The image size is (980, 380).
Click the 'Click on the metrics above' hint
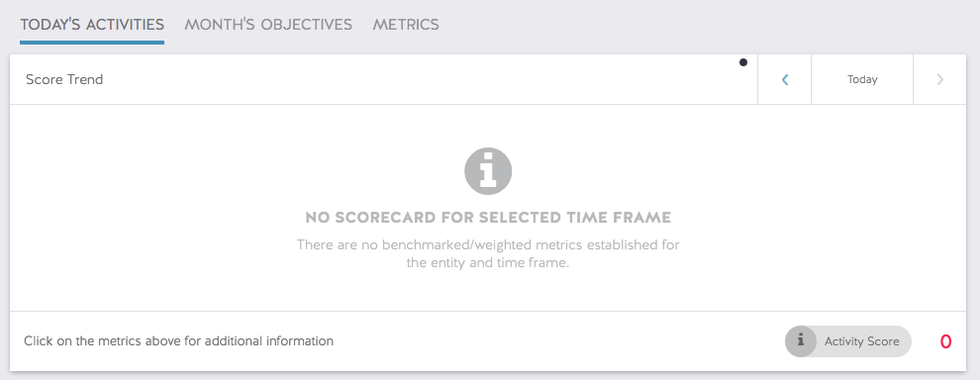pyautogui.click(x=179, y=341)
